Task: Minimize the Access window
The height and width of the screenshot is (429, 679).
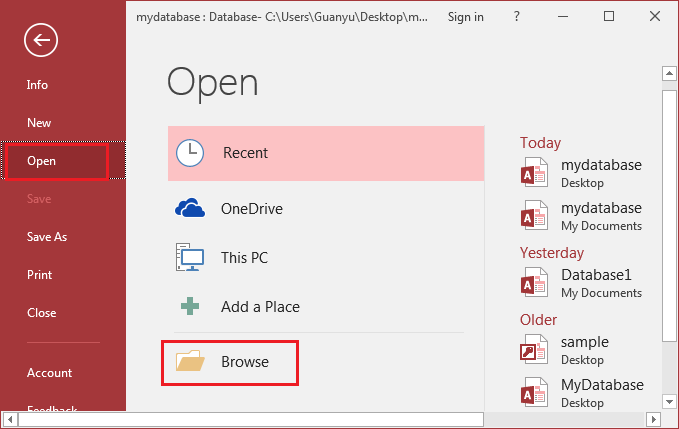Action: click(563, 16)
